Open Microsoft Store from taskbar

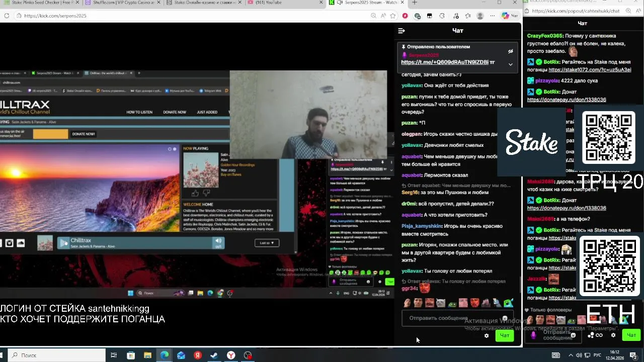[x=131, y=355]
